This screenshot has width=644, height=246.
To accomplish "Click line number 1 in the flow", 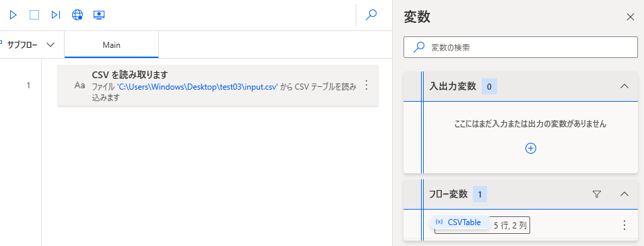I will tap(28, 86).
